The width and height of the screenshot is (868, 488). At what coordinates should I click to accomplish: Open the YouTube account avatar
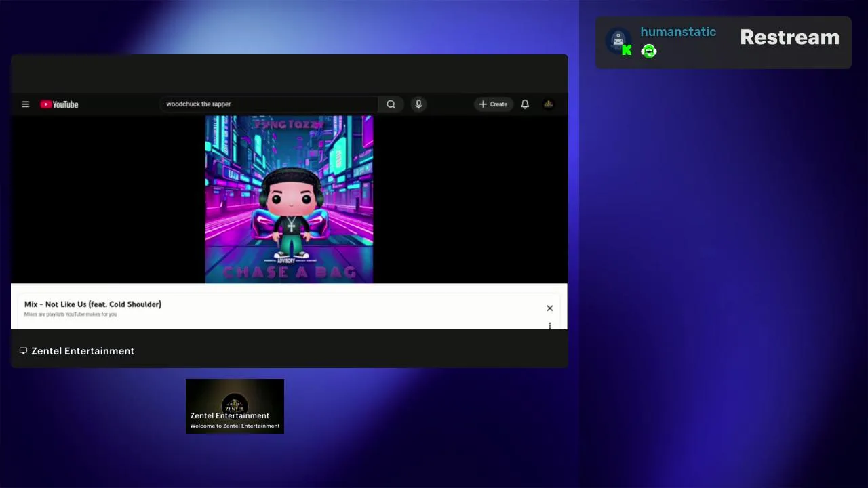click(549, 104)
